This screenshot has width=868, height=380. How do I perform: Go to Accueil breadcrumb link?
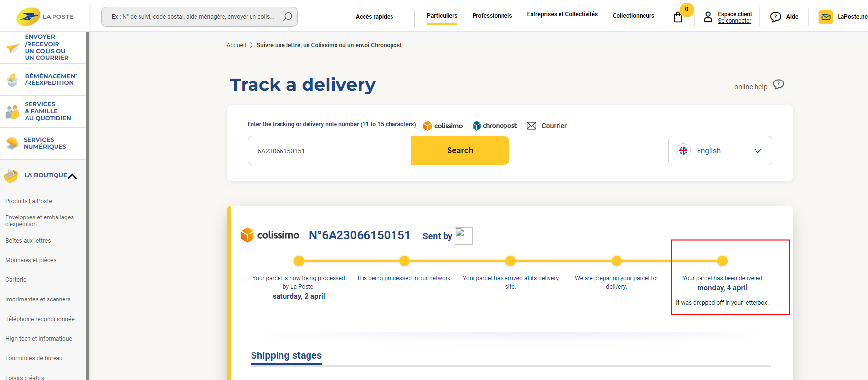[236, 45]
